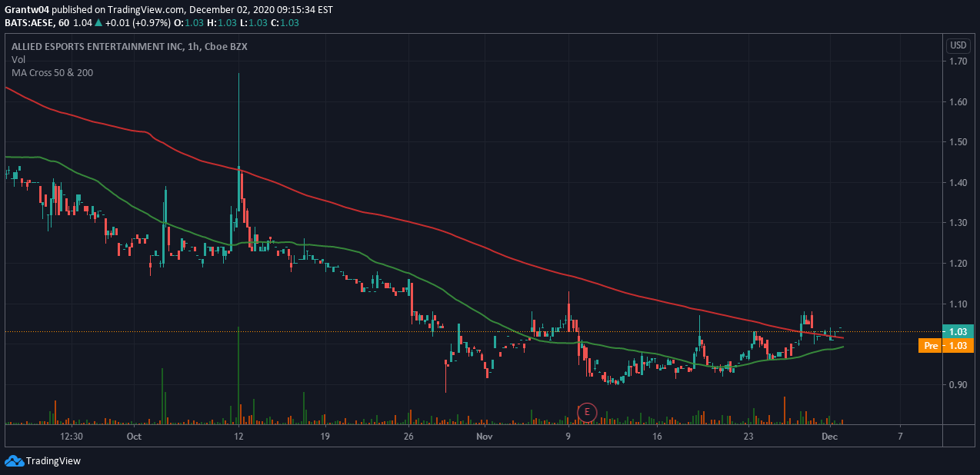This screenshot has height=475, width=980.
Task: Click the 'BATS:AESE, 60' symbol text in the header
Action: click(x=36, y=23)
